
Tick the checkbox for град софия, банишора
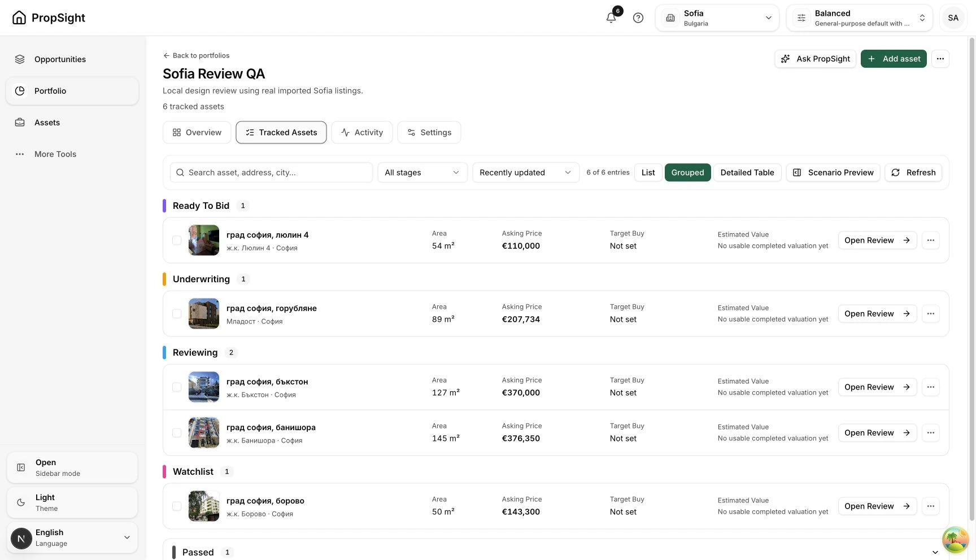coord(177,433)
